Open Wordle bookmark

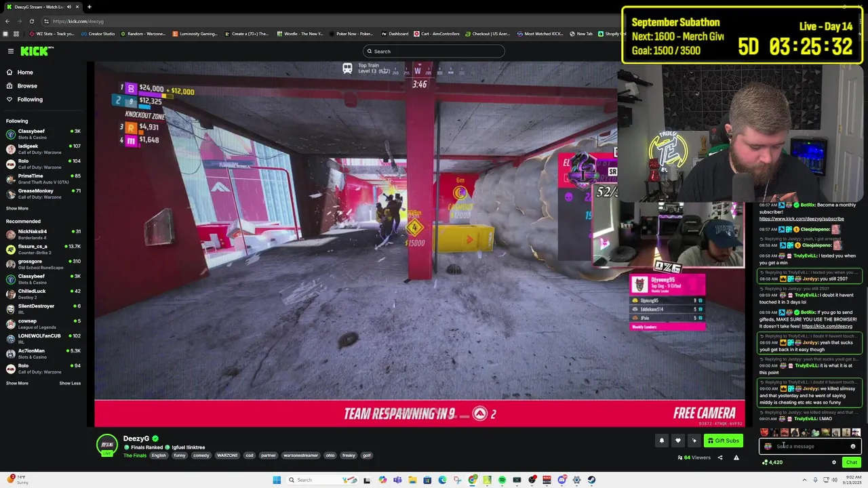299,34
